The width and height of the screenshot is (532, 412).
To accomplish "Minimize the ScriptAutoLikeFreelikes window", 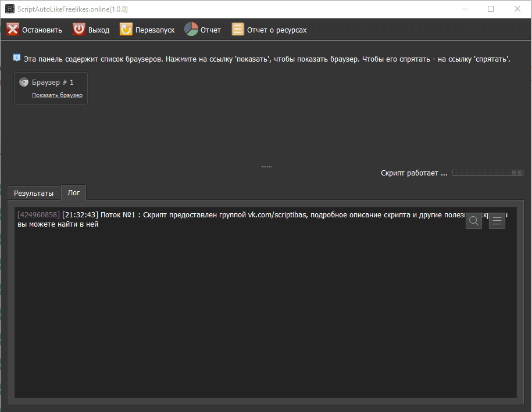I will 464,9.
